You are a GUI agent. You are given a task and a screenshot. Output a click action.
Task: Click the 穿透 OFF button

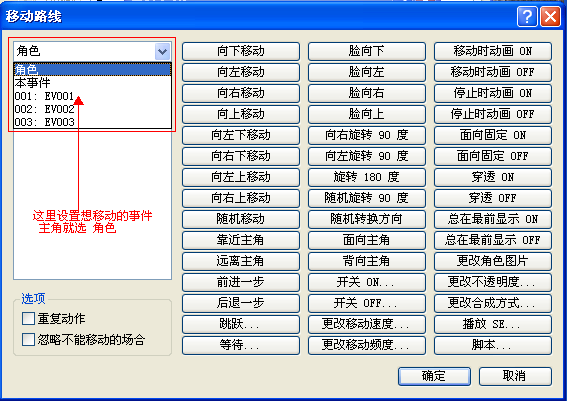[493, 198]
